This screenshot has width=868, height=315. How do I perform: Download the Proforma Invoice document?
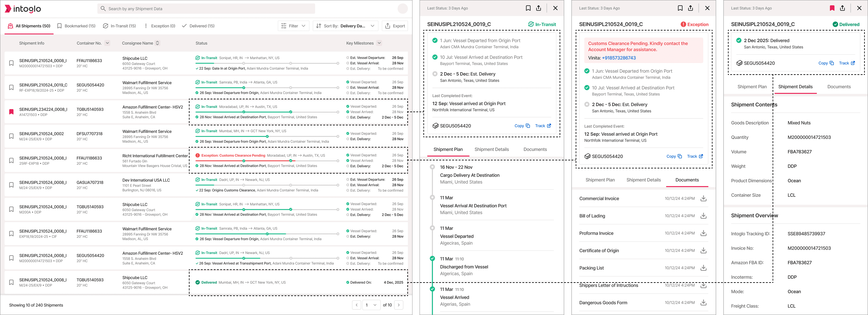point(703,233)
